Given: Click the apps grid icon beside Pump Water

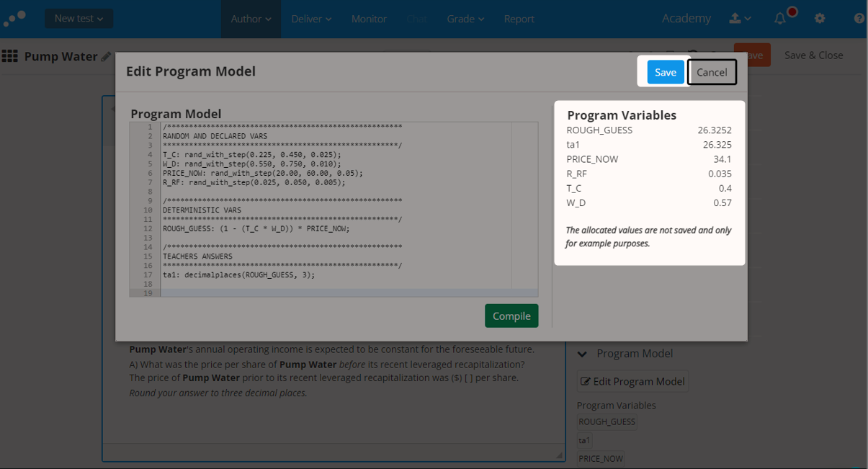Looking at the screenshot, I should [10, 55].
